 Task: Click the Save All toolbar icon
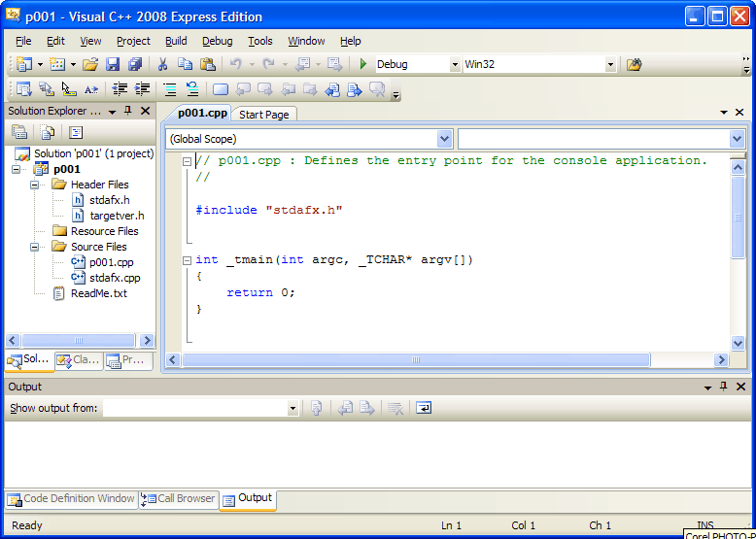[134, 64]
